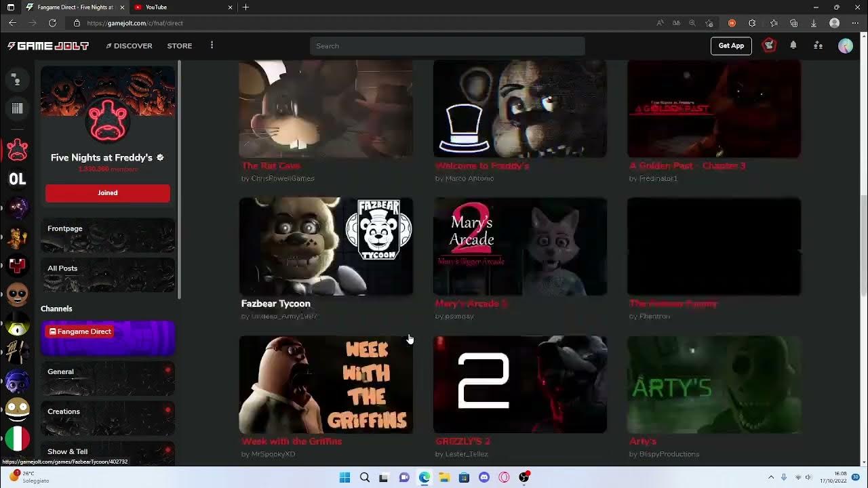Screen dimensions: 868x488
Task: Open a new browser tab
Action: click(245, 7)
